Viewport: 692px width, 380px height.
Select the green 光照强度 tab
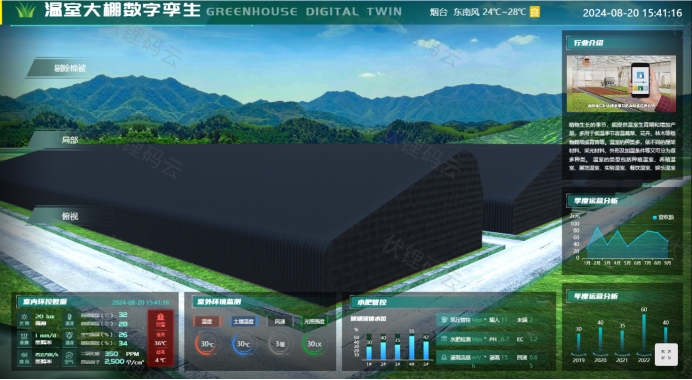314,321
